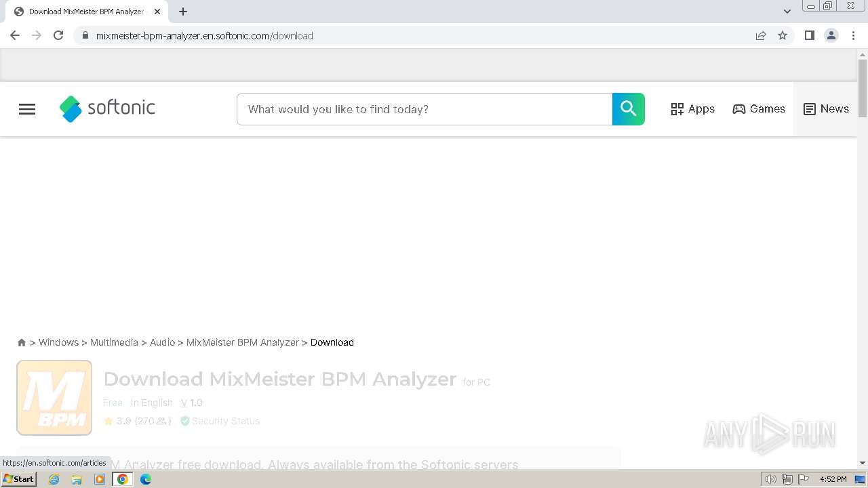Screen dimensions: 868x488
Task: Open the Apps section
Action: tap(693, 109)
